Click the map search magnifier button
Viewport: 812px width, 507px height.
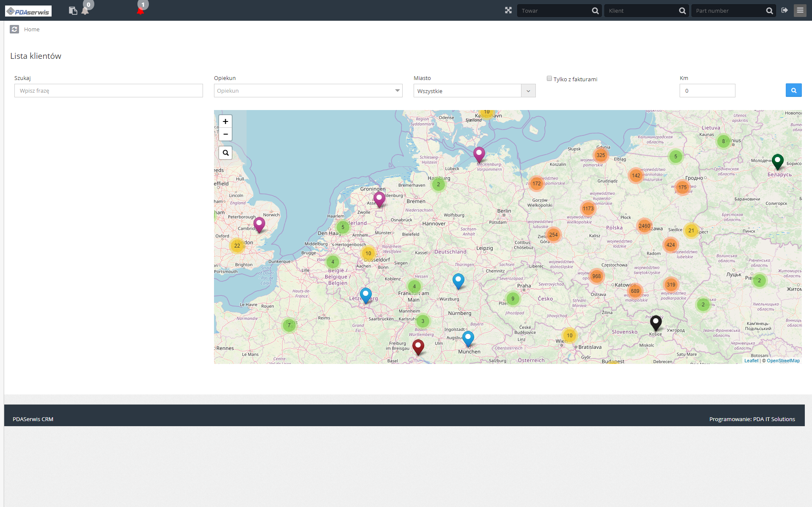click(x=225, y=153)
